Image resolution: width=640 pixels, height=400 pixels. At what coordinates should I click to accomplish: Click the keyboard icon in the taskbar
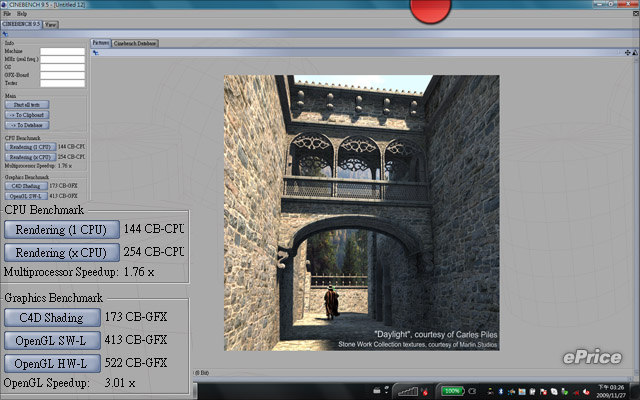click(x=377, y=391)
